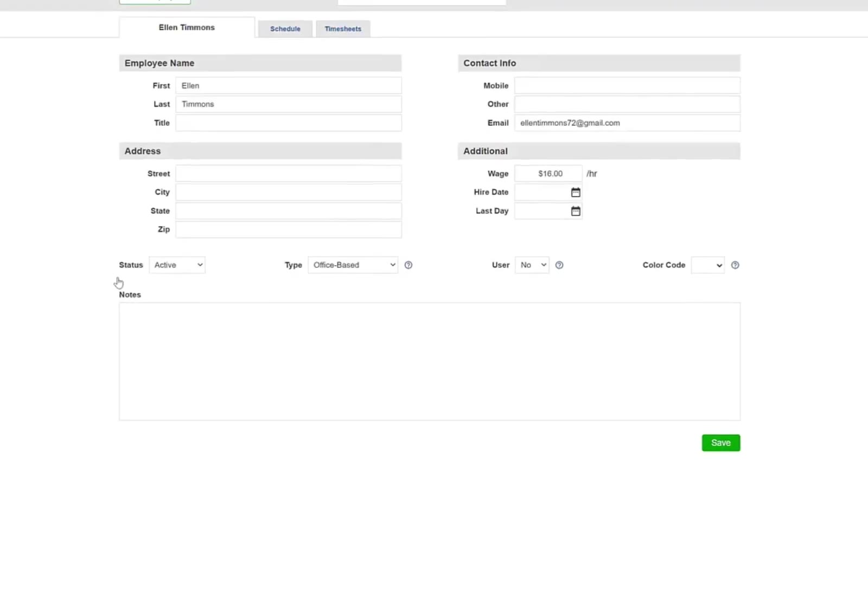Switch to the Timesheets tab
Screen dimensions: 868x603
[343, 29]
